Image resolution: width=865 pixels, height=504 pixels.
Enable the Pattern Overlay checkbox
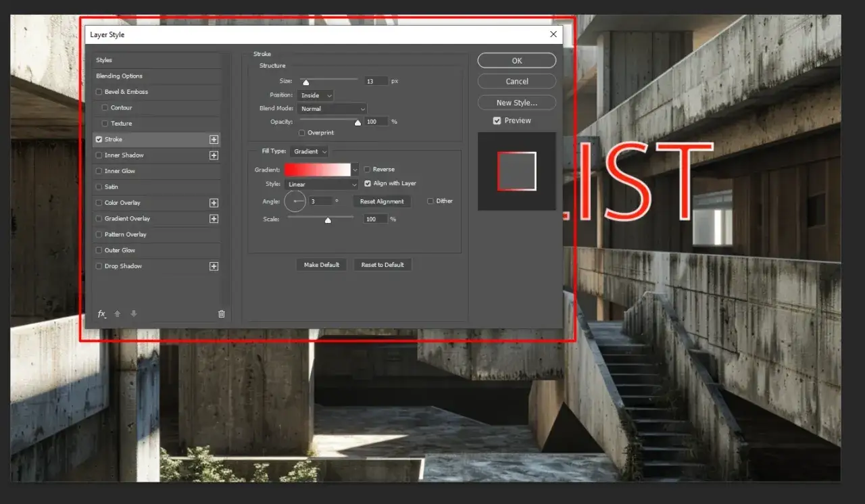point(99,234)
